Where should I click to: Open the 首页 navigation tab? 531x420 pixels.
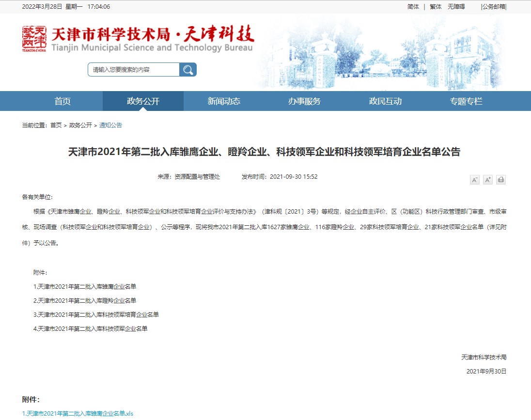point(62,101)
